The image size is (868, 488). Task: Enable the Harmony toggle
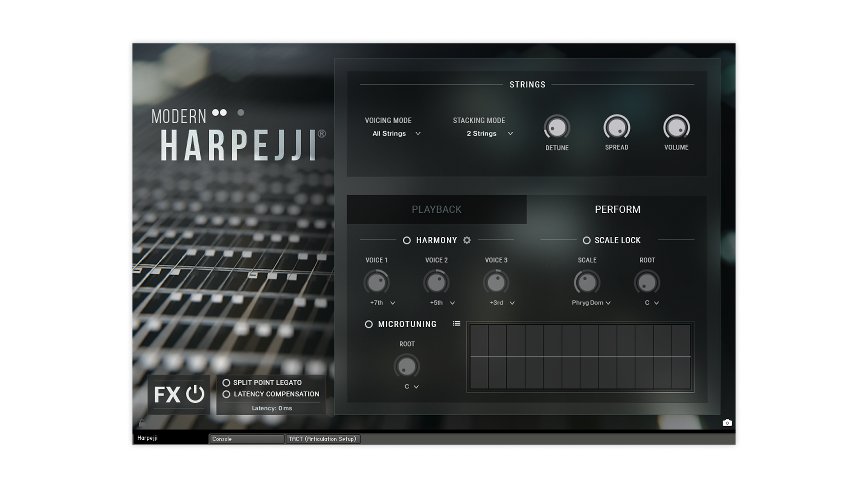[407, 240]
